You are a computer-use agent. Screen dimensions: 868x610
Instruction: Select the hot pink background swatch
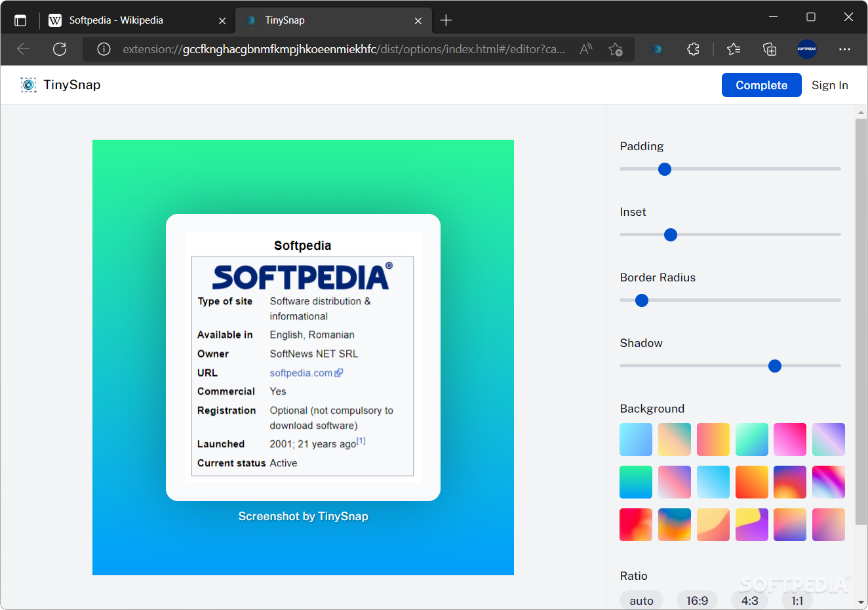[790, 439]
